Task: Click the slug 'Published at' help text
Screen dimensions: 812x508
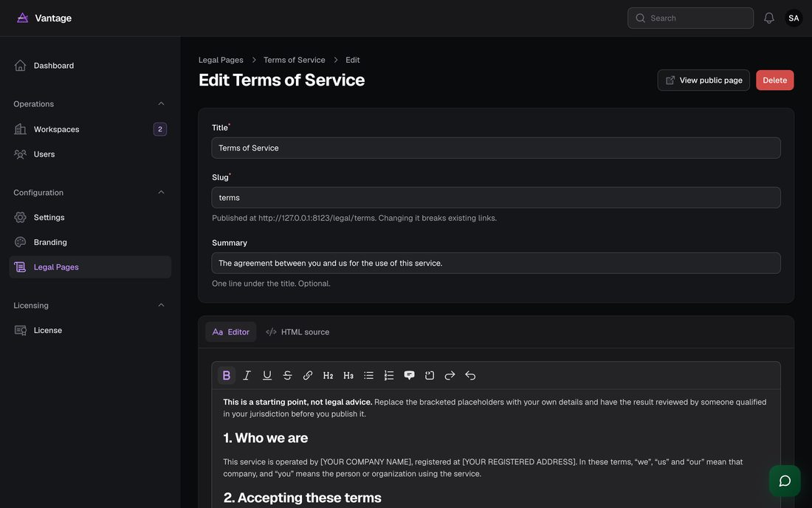Action: 354,218
